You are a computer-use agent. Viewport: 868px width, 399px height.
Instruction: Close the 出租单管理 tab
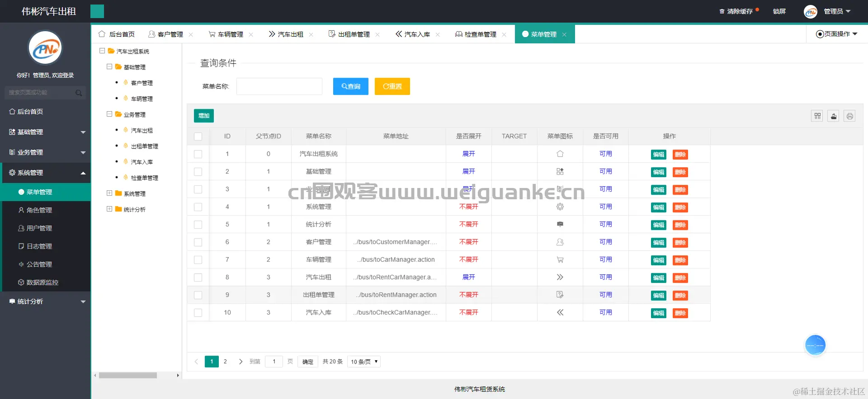click(x=377, y=34)
